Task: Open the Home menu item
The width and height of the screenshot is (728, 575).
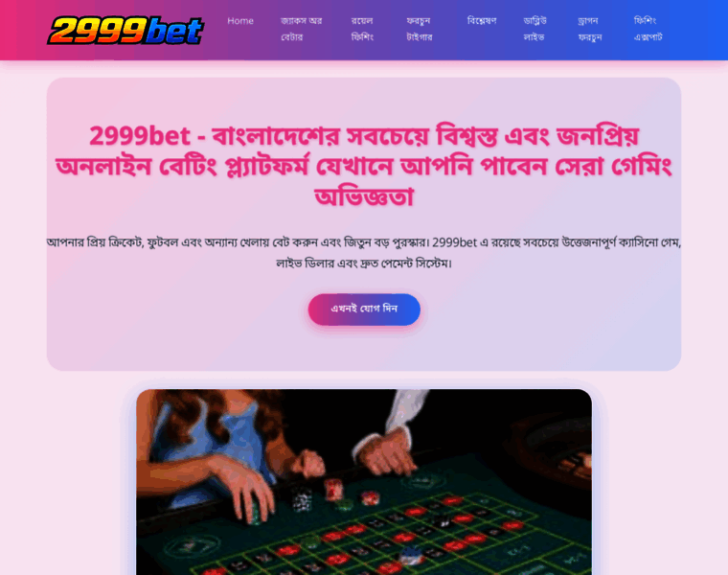Action: click(240, 21)
